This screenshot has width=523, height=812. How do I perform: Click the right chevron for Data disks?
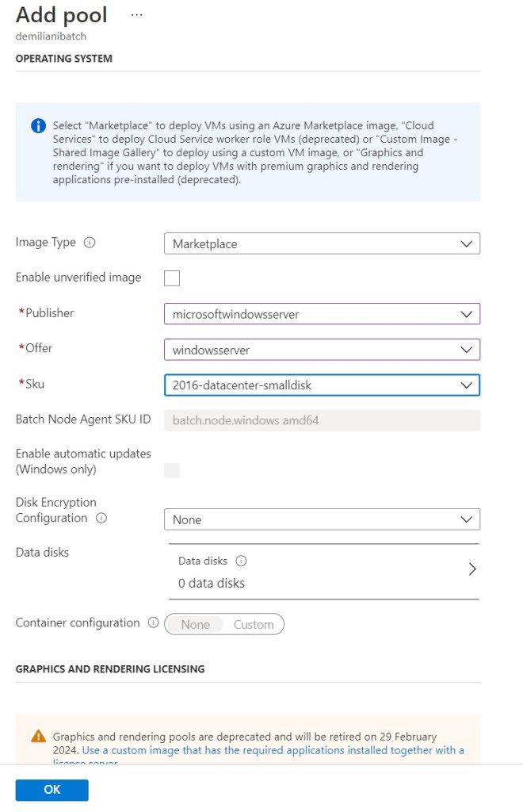click(x=472, y=569)
